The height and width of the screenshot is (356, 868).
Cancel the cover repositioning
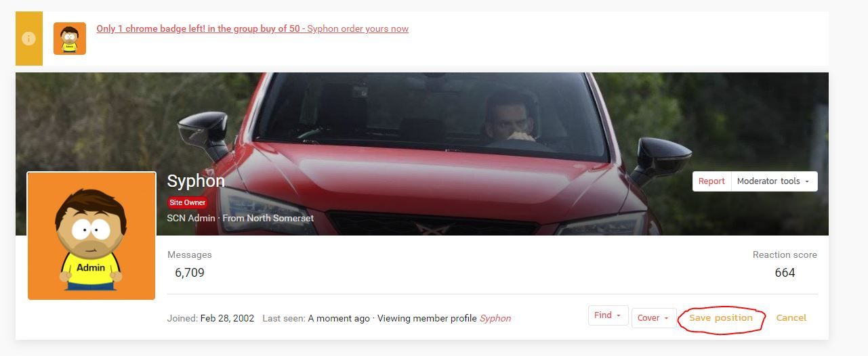click(x=791, y=318)
